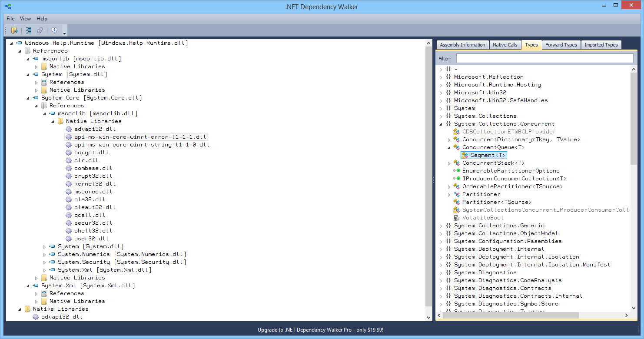The image size is (644, 339).
Task: Open the File menu
Action: (10, 19)
